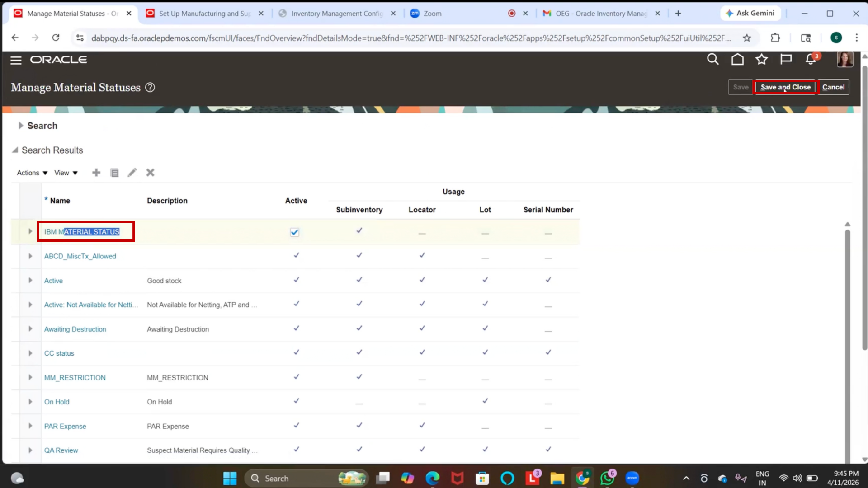868x488 pixels.
Task: Open Microsoft Store from taskbar
Action: pyautogui.click(x=482, y=478)
